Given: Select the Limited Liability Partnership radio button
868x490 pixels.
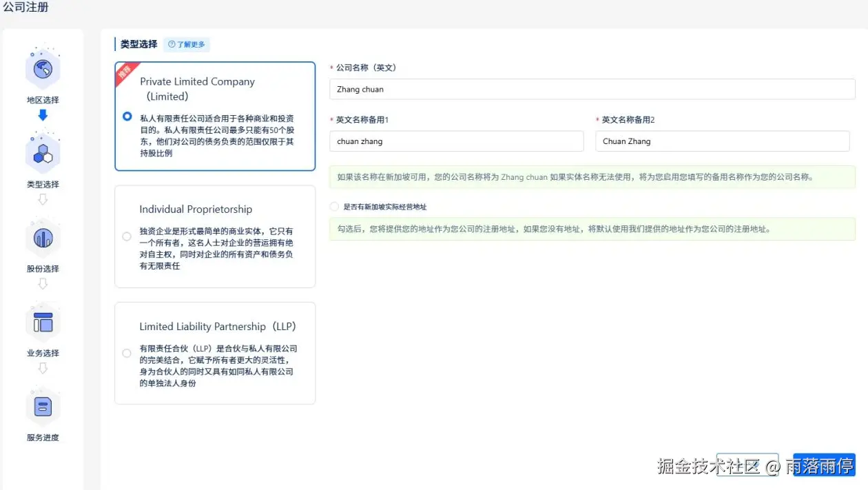Looking at the screenshot, I should 126,354.
